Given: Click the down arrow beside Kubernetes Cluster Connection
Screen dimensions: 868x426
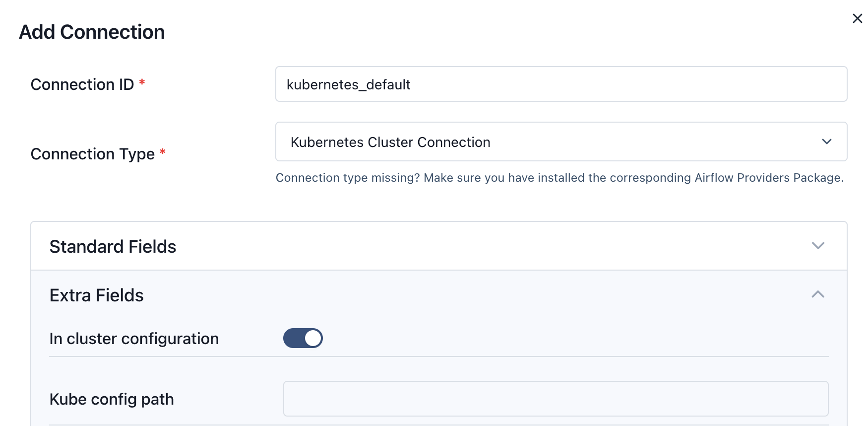Looking at the screenshot, I should pos(826,142).
